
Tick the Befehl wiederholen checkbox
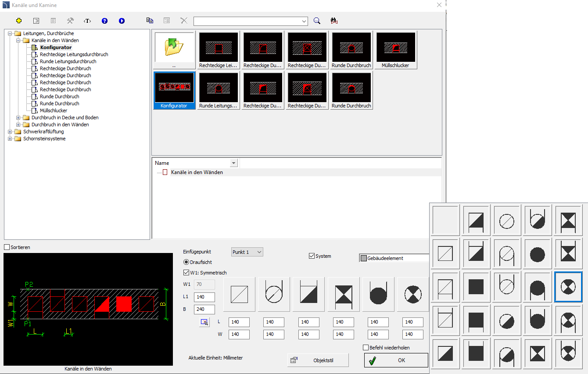366,348
